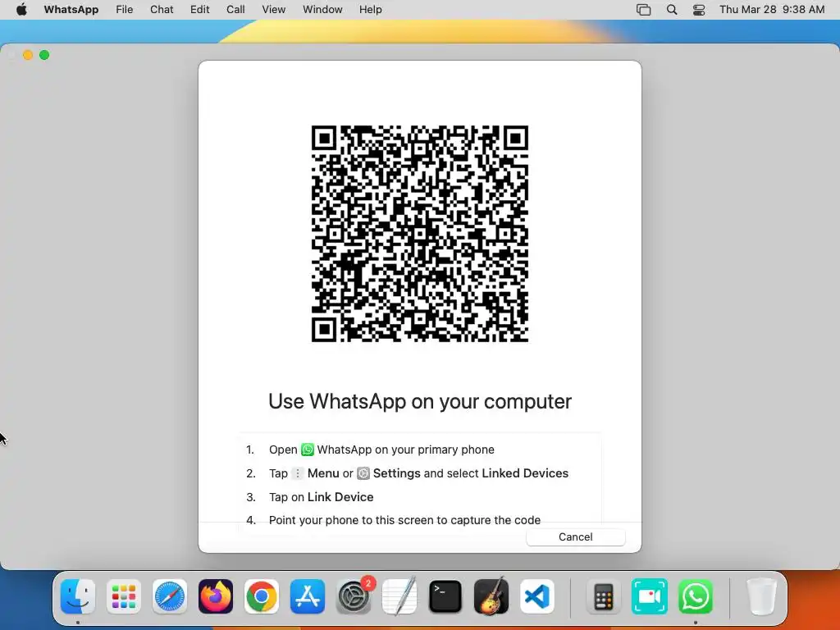Click the Settings gear icon in step 2
The height and width of the screenshot is (630, 840).
(363, 473)
